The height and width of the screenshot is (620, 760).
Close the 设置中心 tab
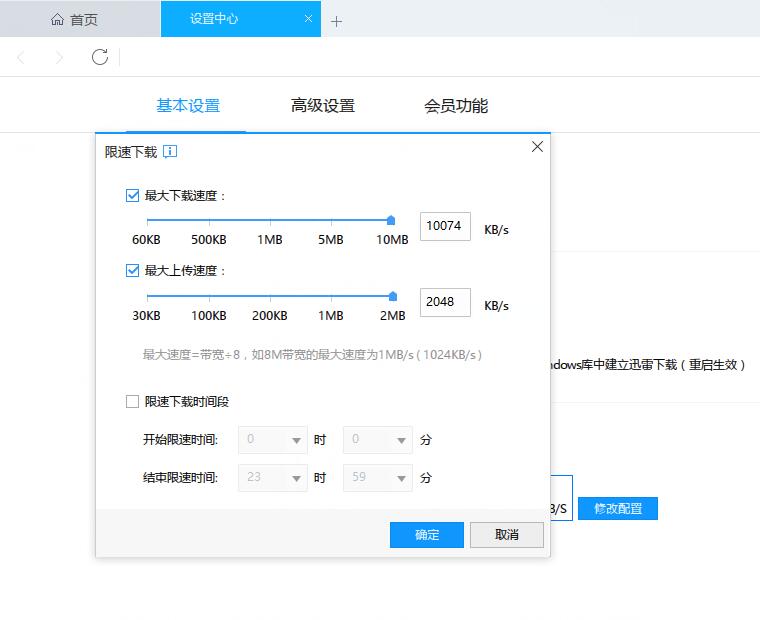[x=309, y=19]
